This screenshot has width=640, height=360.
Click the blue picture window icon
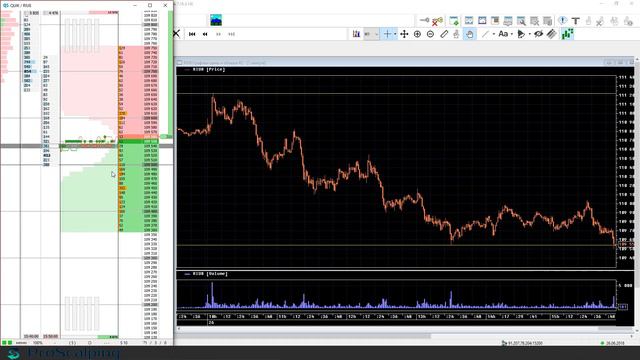point(482,20)
